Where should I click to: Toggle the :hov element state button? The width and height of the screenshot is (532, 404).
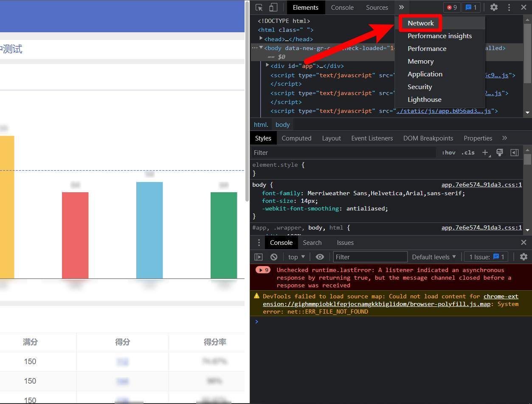pyautogui.click(x=448, y=153)
